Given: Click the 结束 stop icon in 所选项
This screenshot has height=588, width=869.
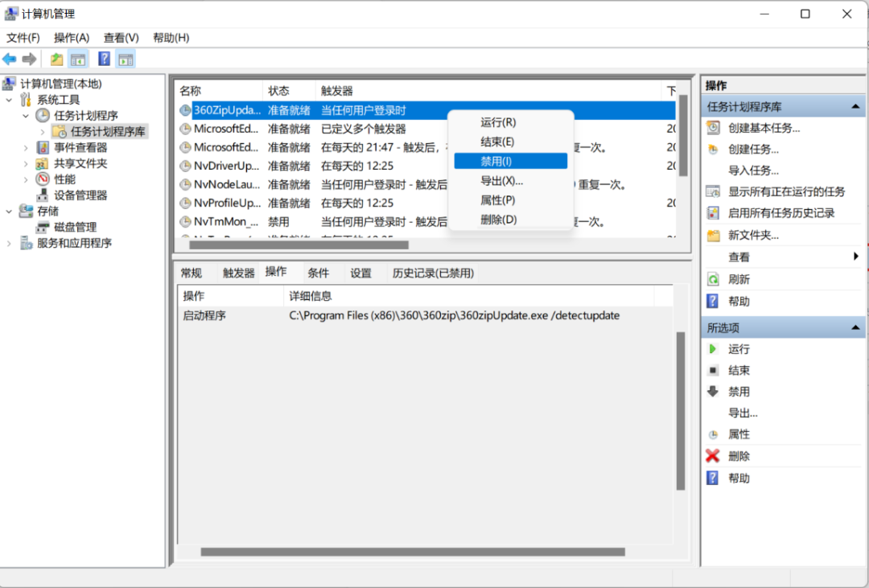Looking at the screenshot, I should [x=713, y=370].
